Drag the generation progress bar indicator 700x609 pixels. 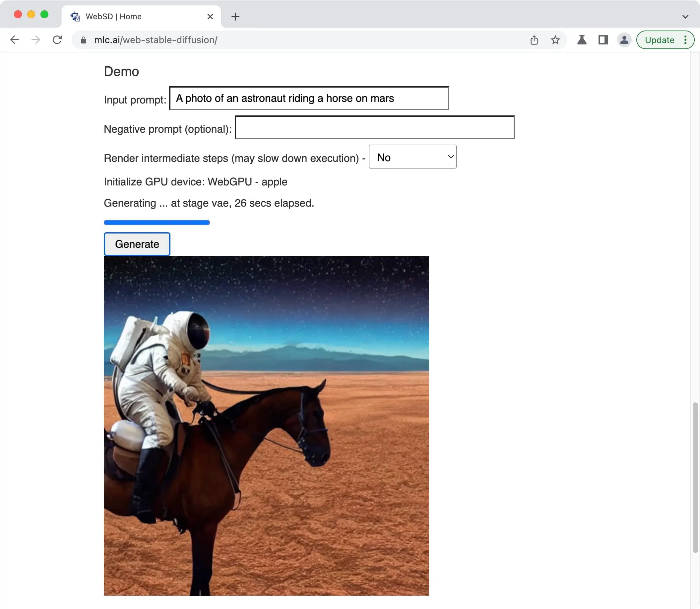coord(208,223)
